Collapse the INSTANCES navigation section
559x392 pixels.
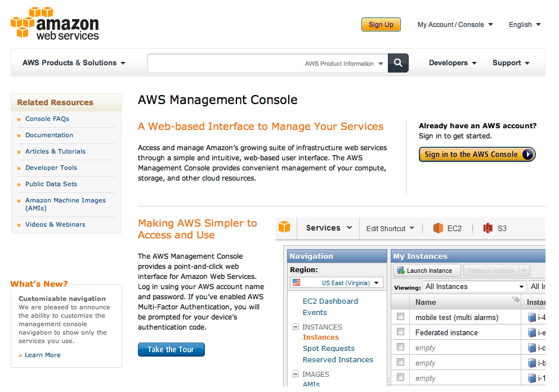point(295,327)
